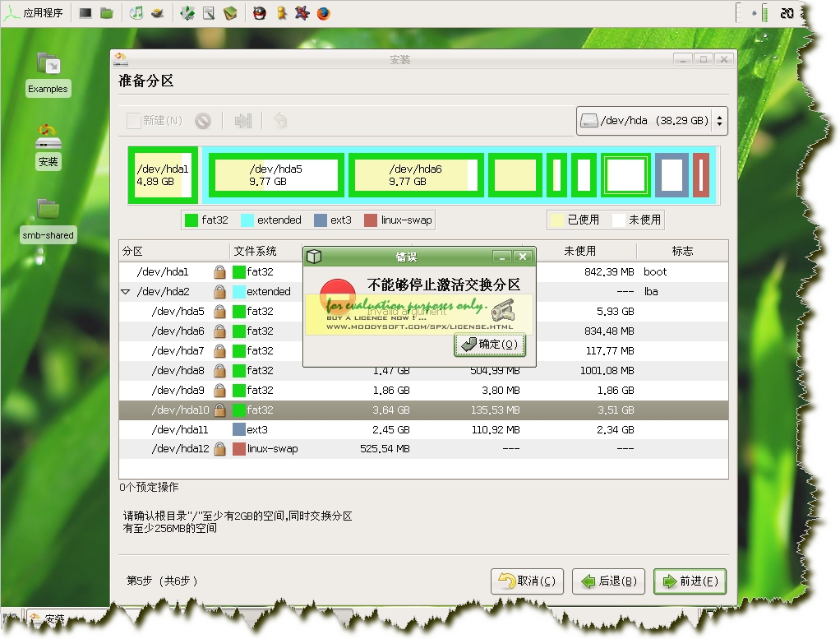
Task: Select the /dev/hda5 9.77 GB block in the disk map
Action: tap(276, 175)
